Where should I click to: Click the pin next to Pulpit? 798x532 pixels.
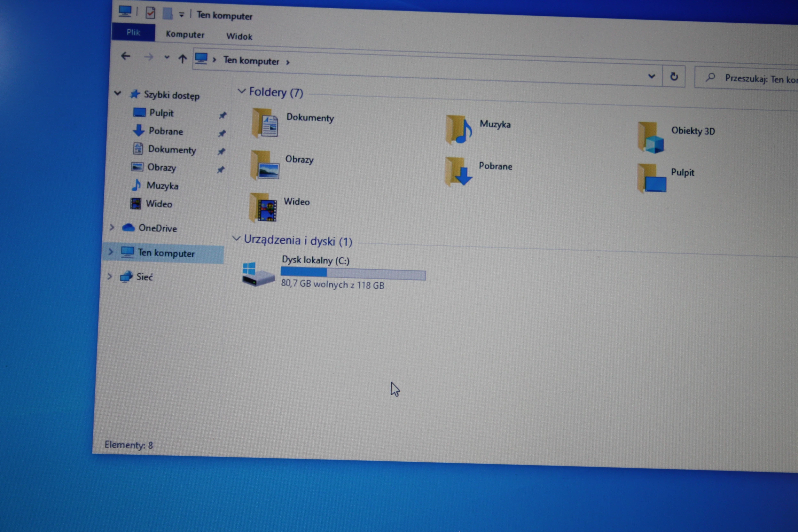(222, 115)
